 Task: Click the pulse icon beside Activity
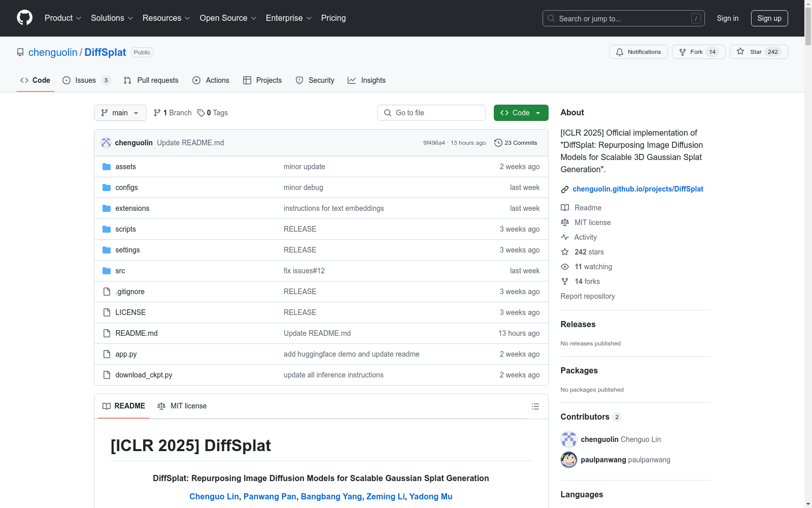pyautogui.click(x=565, y=237)
